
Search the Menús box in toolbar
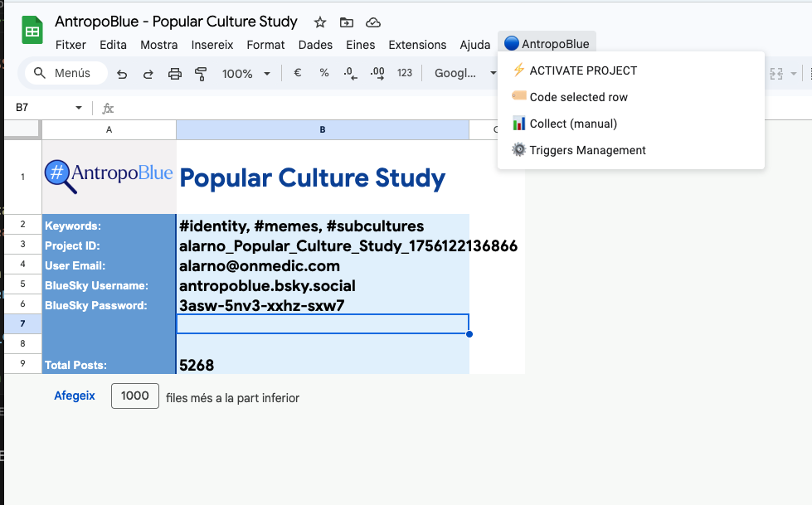pyautogui.click(x=66, y=73)
